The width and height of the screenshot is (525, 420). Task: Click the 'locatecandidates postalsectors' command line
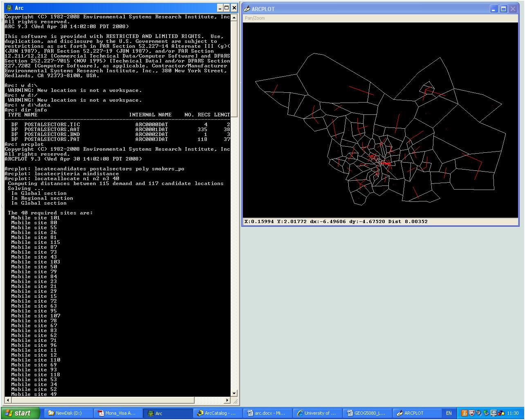[x=94, y=169]
